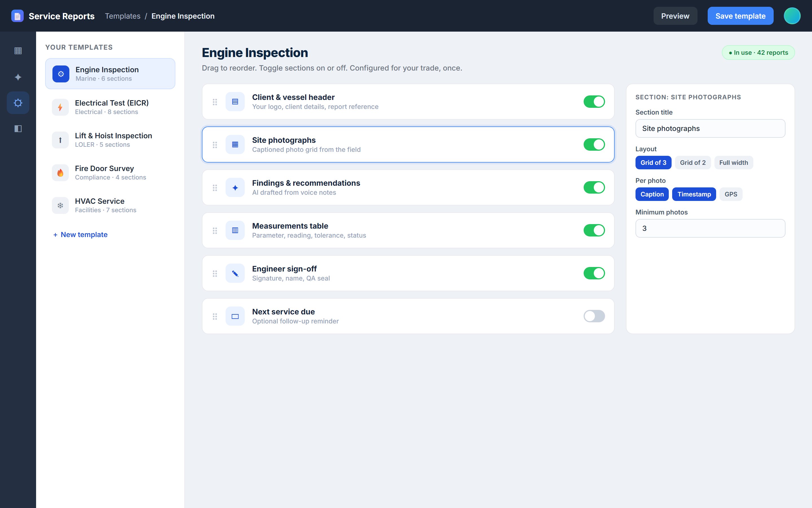
Task: Grab the drag handle for Findings & recommendations
Action: click(x=215, y=188)
